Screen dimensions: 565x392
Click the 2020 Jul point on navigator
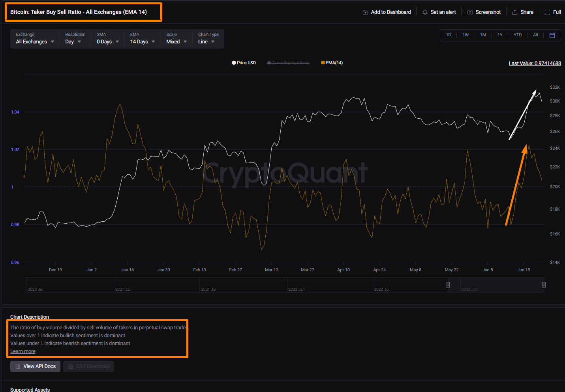tap(36, 289)
